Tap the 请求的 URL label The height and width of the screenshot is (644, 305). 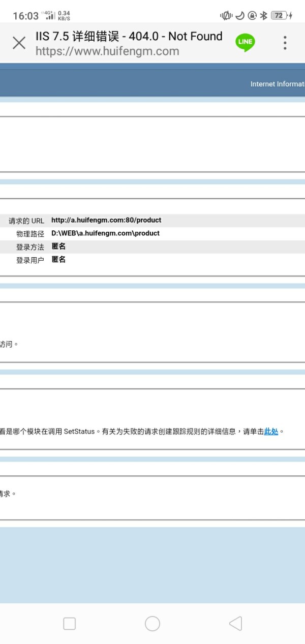[x=26, y=221]
